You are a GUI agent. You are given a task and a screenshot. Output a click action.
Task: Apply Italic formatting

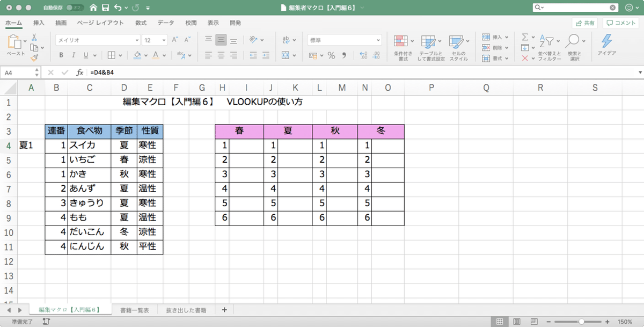pos(74,55)
